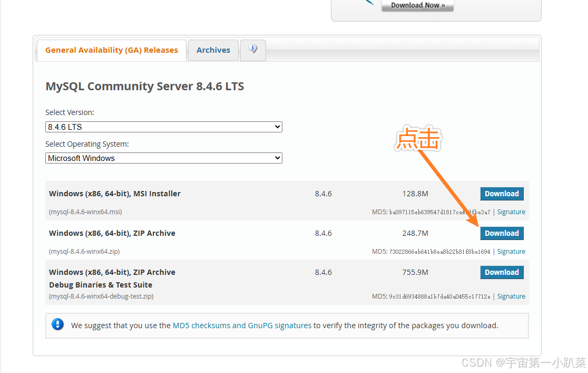
Task: Switch to the Archives tab
Action: (213, 50)
